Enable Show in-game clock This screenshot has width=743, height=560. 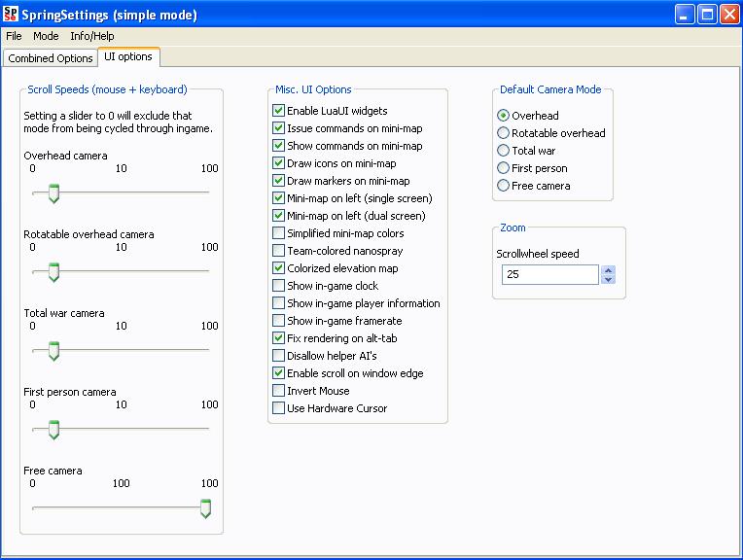click(278, 286)
